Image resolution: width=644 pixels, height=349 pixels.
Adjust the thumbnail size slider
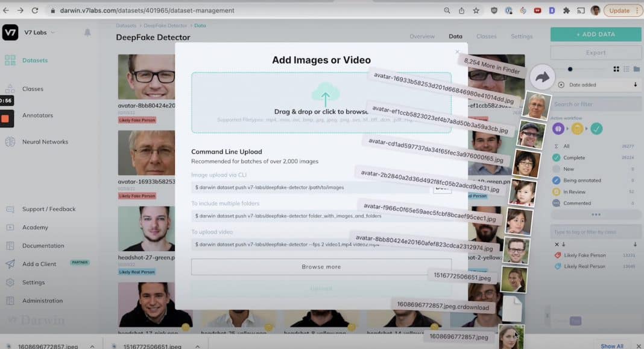(570, 69)
